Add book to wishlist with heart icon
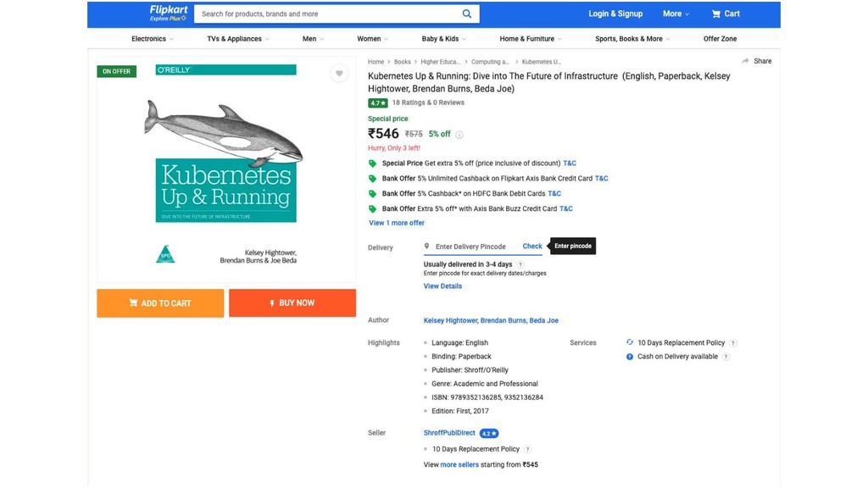Screen dimensions: 868x488 339,73
